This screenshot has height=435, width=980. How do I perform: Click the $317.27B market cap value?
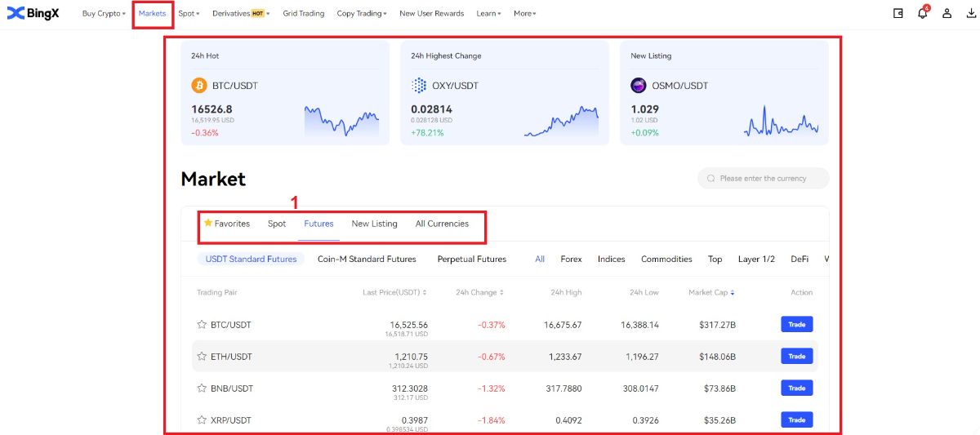point(718,325)
